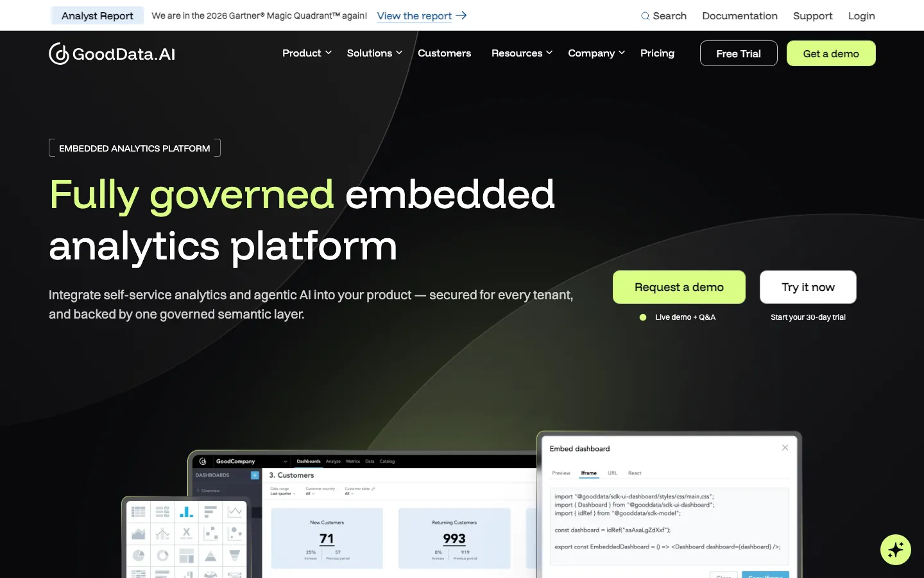The image size is (924, 578).
Task: Expand the Company menu
Action: pyautogui.click(x=596, y=53)
